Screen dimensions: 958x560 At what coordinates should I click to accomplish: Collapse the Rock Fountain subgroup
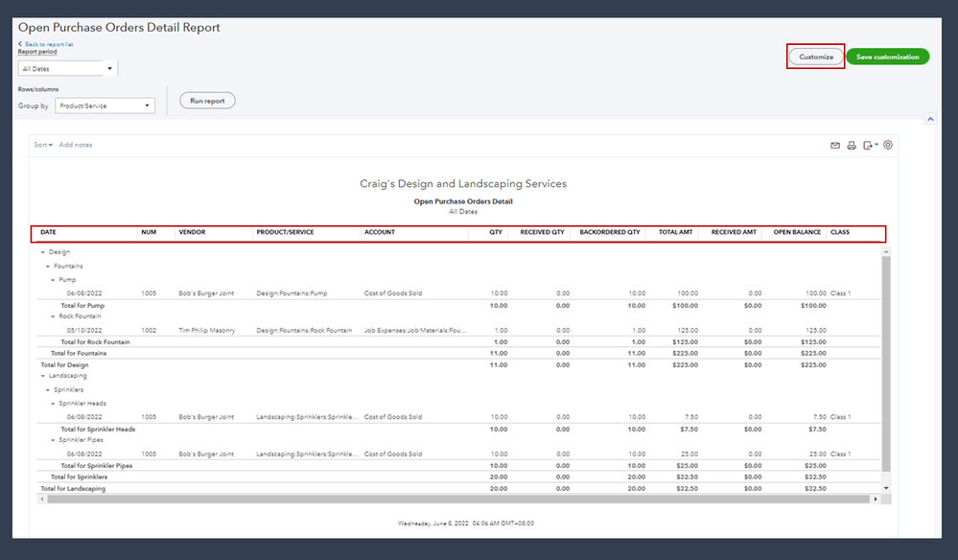pyautogui.click(x=53, y=316)
